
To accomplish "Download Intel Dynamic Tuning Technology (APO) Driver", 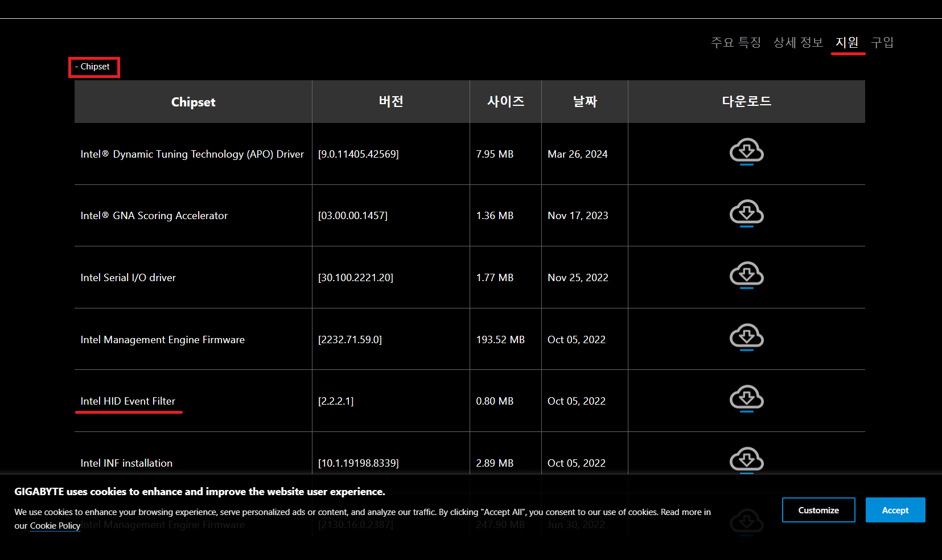I will coord(746,151).
